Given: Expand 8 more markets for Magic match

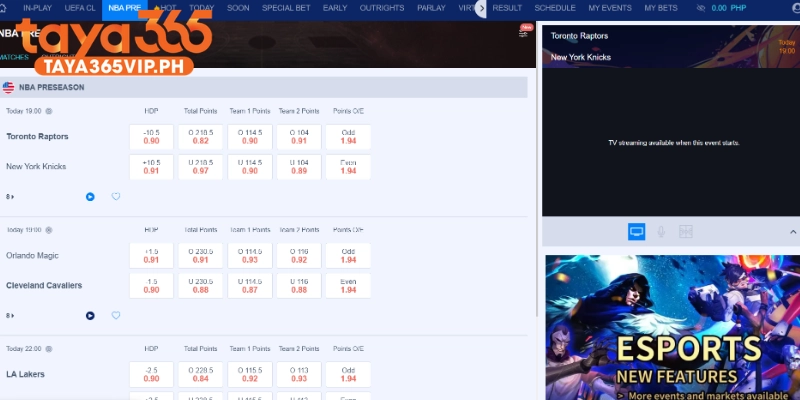Looking at the screenshot, I should tap(10, 316).
